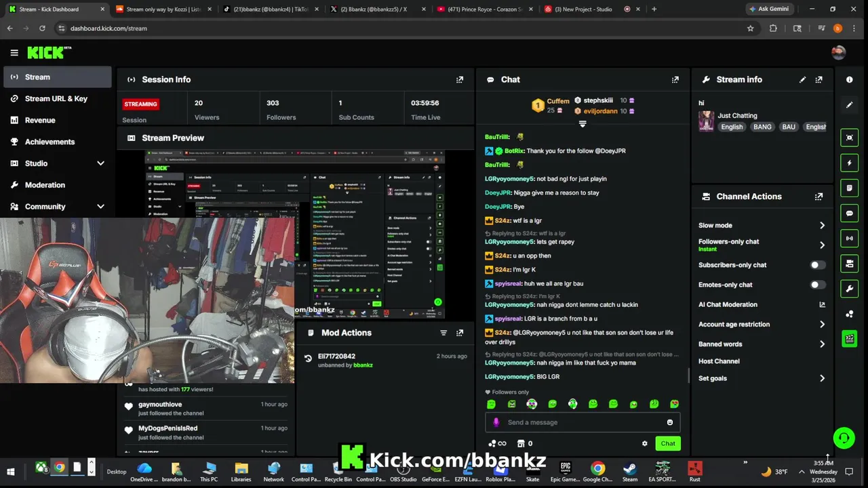Viewport: 868px width, 488px height.
Task: Click the profile avatar in the top right
Action: 838,52
